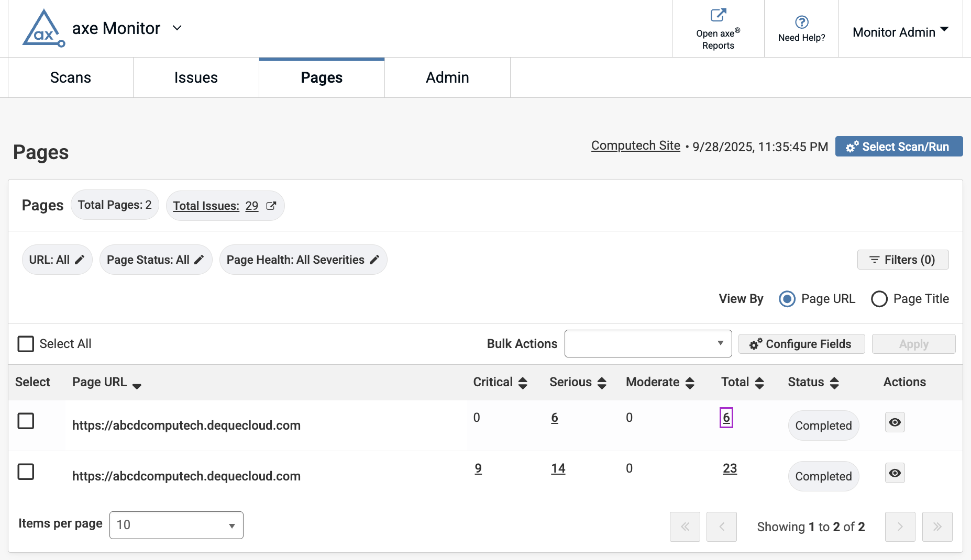
Task: Open the Admin tab
Action: (447, 77)
